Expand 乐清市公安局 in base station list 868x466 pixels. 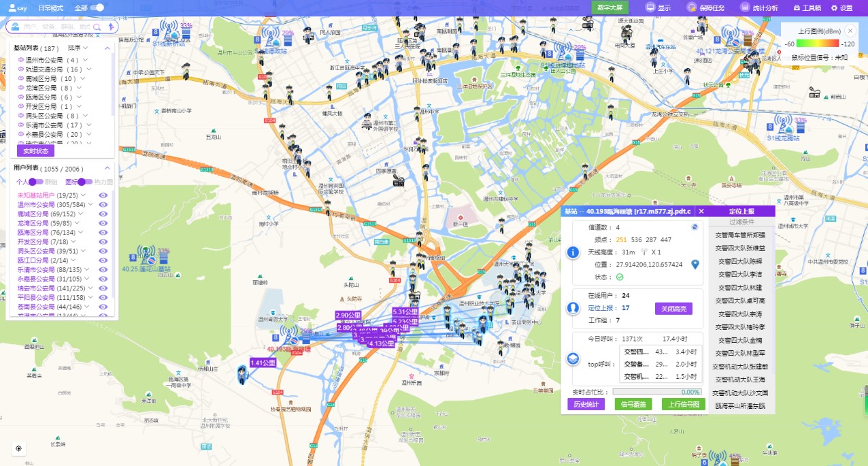88,125
